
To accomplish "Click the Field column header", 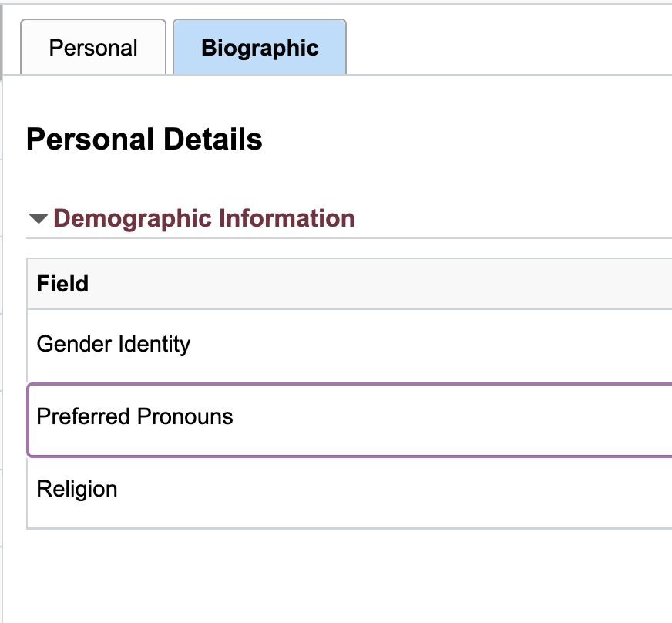I will click(62, 284).
